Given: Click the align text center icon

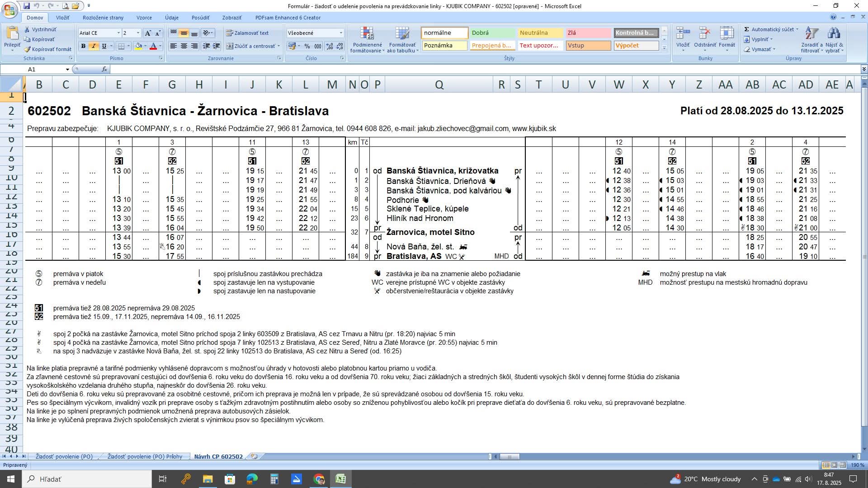Looking at the screenshot, I should (184, 46).
